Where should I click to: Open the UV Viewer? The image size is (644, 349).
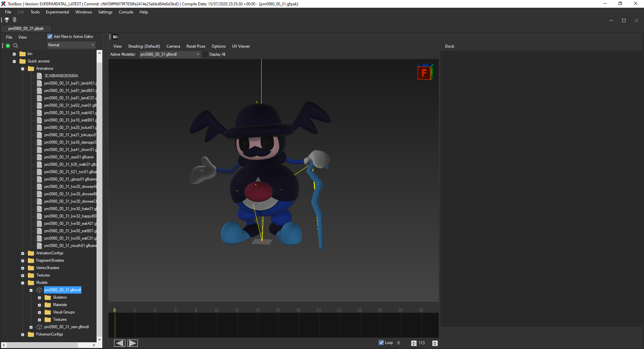[x=241, y=46]
